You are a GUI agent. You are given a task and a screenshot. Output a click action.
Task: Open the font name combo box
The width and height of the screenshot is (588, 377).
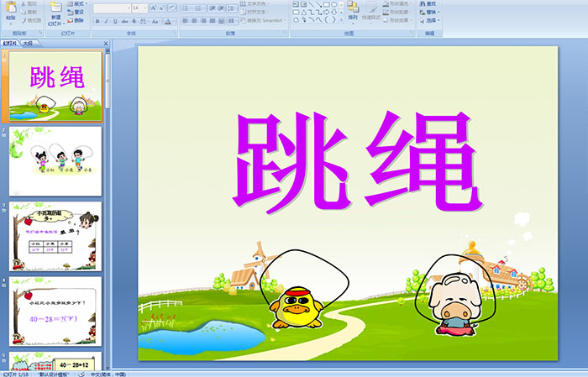tap(112, 8)
